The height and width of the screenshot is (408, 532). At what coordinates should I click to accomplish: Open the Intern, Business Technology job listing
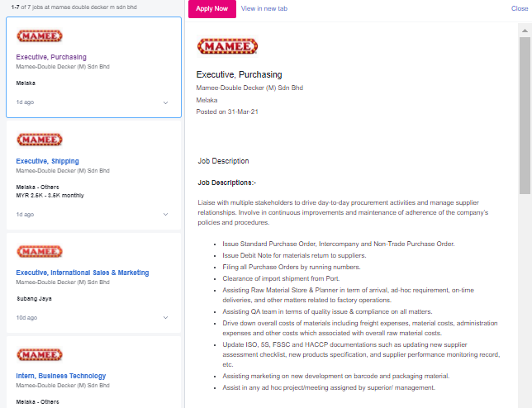coord(61,376)
